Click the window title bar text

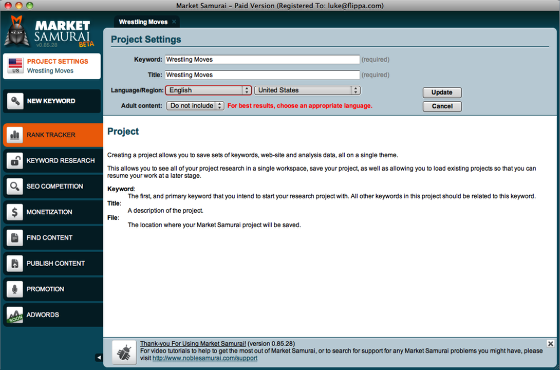[x=280, y=6]
